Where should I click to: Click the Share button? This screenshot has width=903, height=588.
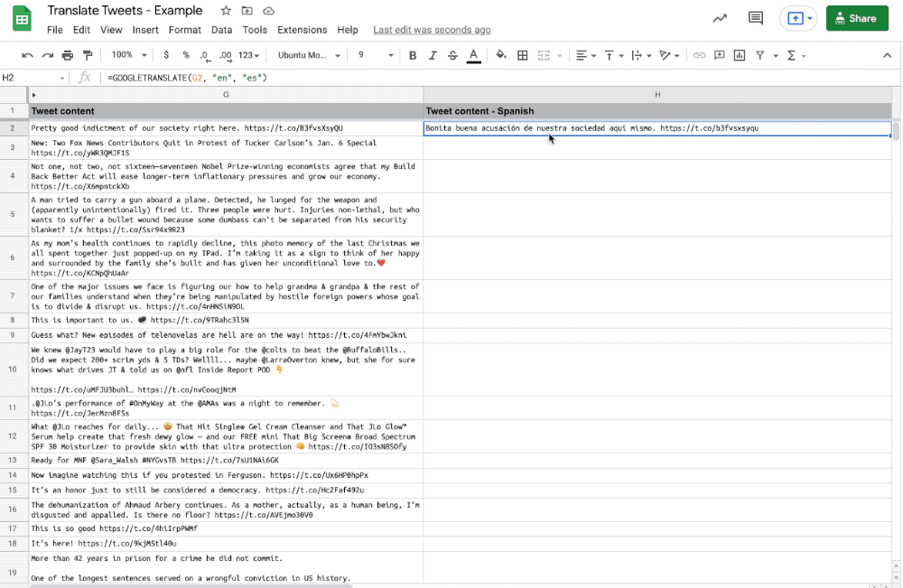tap(857, 18)
